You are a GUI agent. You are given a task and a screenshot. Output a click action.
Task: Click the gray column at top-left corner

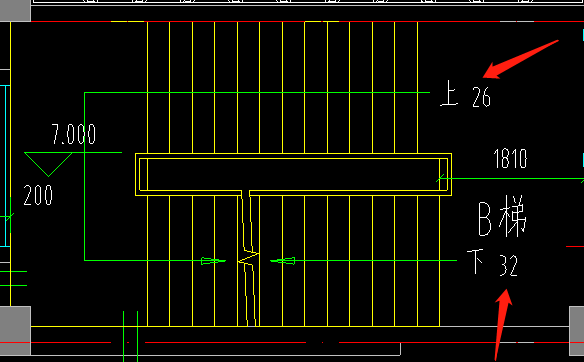coord(15,10)
